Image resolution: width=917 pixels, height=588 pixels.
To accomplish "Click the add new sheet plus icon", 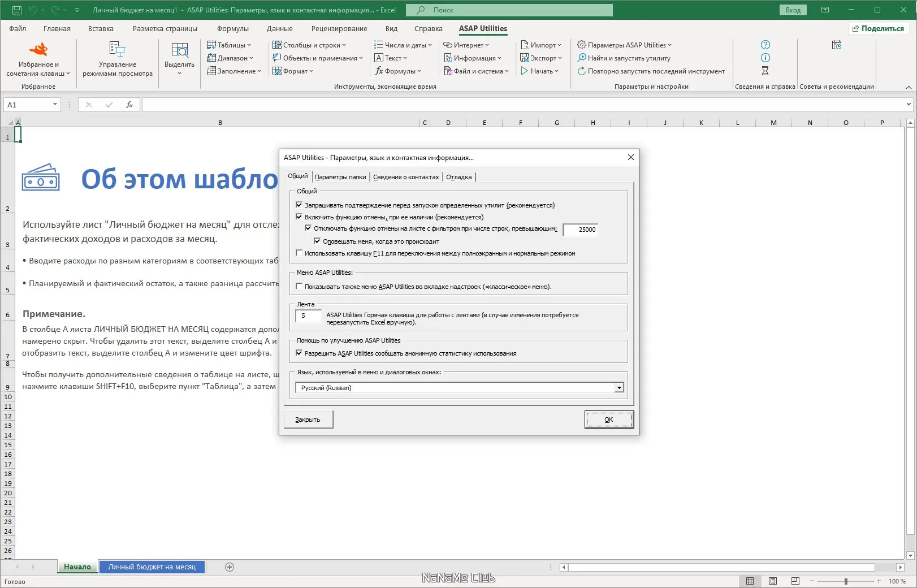I will (230, 567).
